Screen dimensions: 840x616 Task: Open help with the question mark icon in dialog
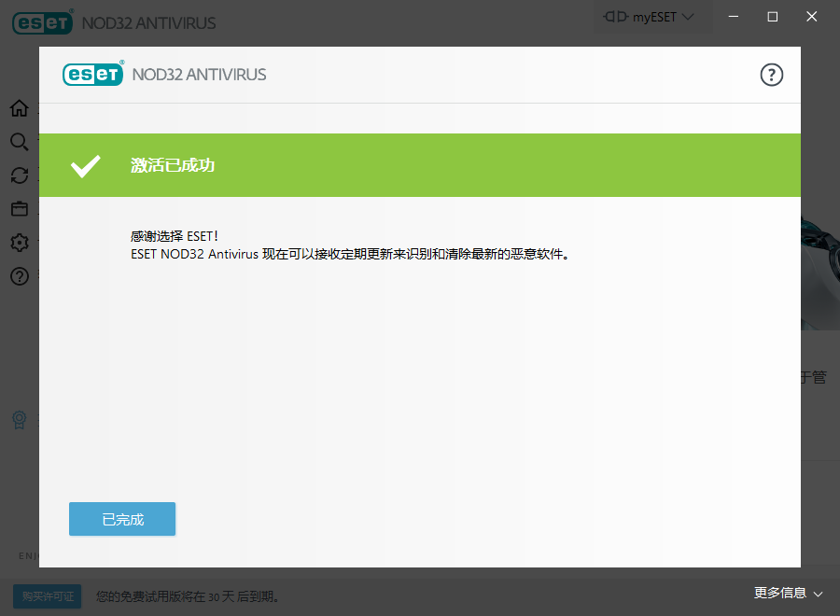[772, 75]
